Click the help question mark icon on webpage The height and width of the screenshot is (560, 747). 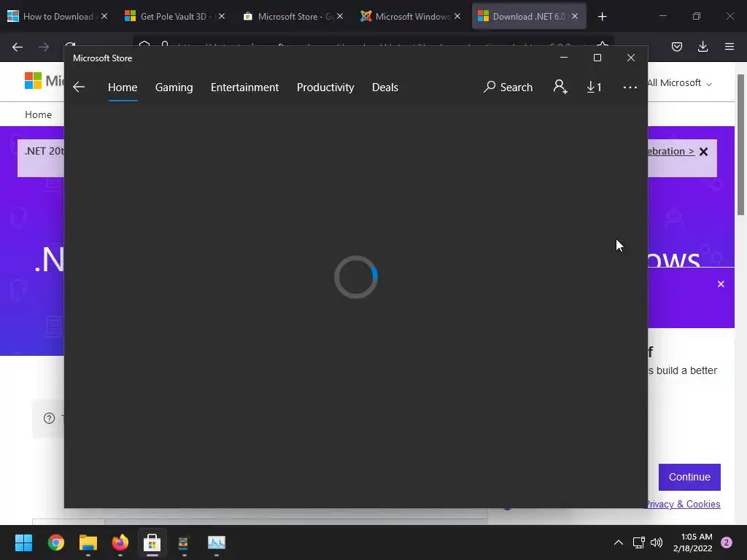49,418
